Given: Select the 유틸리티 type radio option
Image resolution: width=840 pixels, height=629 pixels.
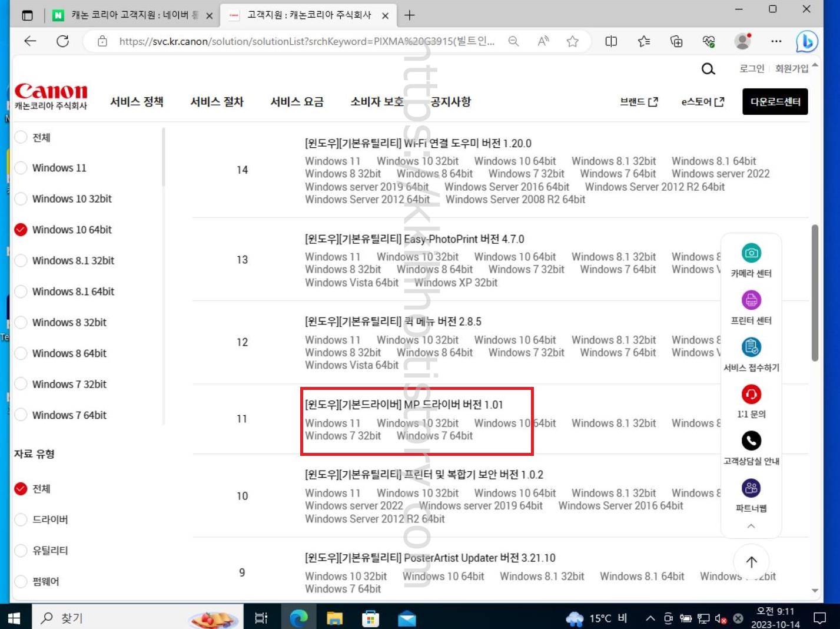Looking at the screenshot, I should [x=21, y=550].
